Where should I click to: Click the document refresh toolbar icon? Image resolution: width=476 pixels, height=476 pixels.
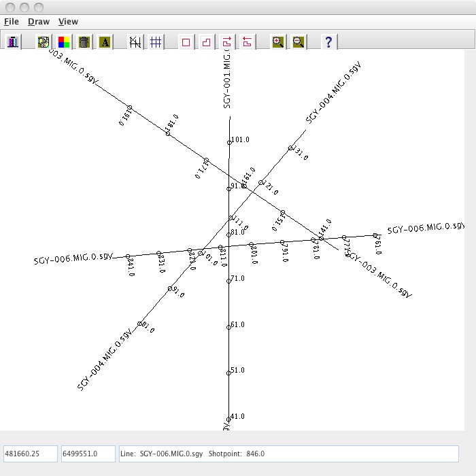44,42
